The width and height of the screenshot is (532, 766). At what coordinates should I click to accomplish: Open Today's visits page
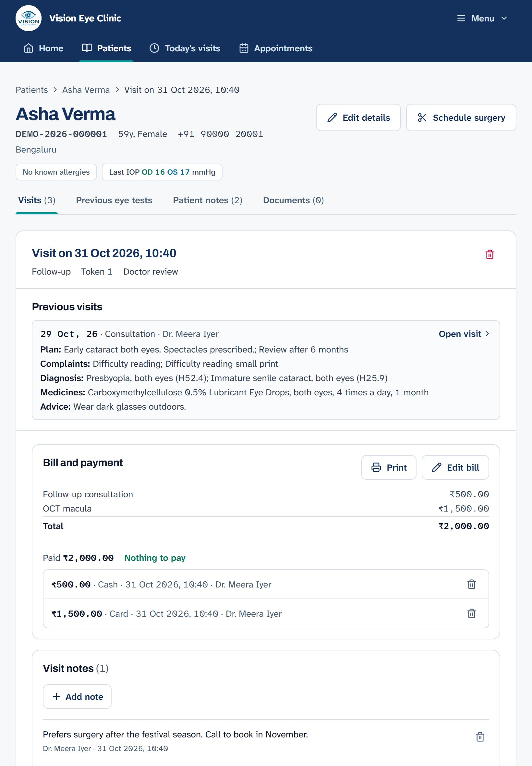[x=185, y=48]
